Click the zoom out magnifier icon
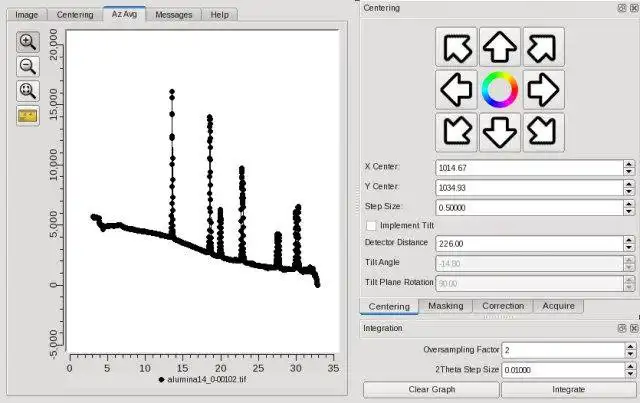Viewport: 640px width, 403px height. click(x=28, y=67)
